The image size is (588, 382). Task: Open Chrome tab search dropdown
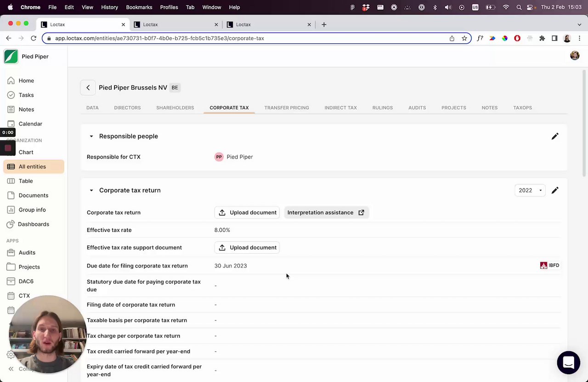point(579,24)
